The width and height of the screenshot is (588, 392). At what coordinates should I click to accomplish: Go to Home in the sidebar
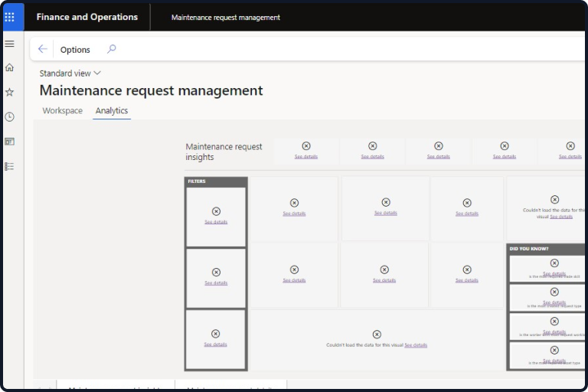(9, 67)
